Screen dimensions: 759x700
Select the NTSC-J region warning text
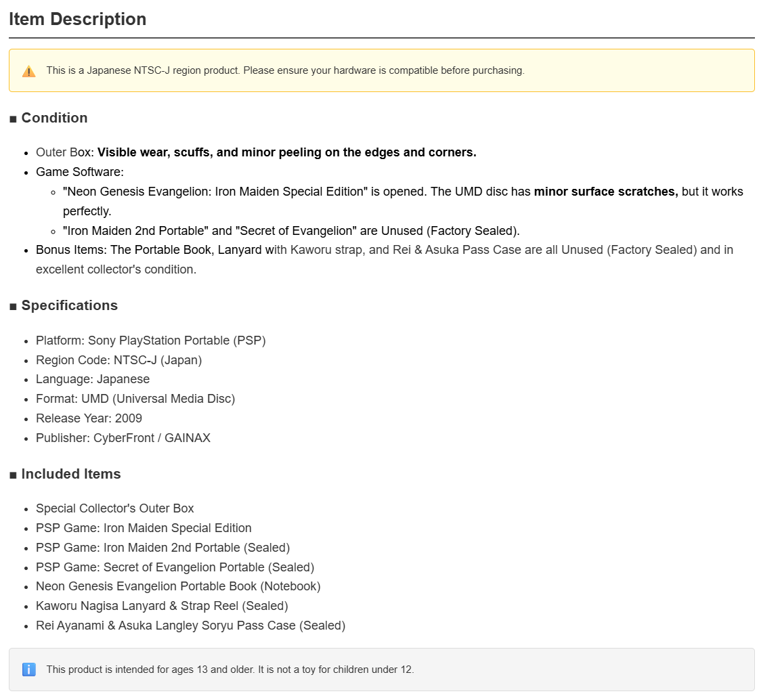(x=285, y=70)
